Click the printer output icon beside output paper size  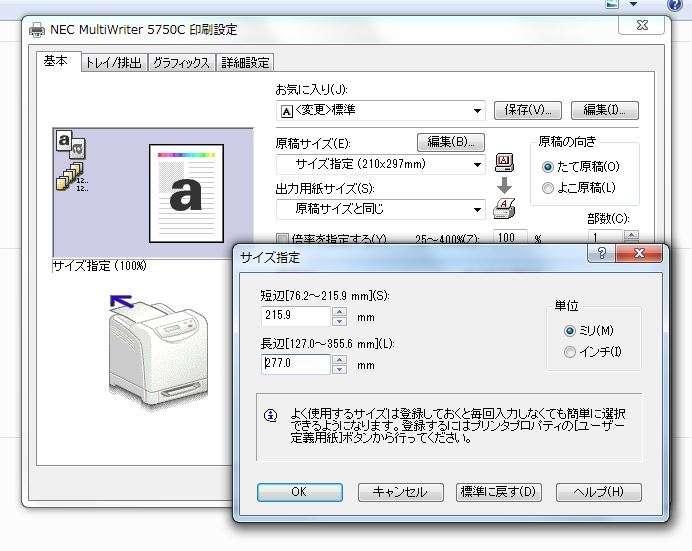point(504,209)
